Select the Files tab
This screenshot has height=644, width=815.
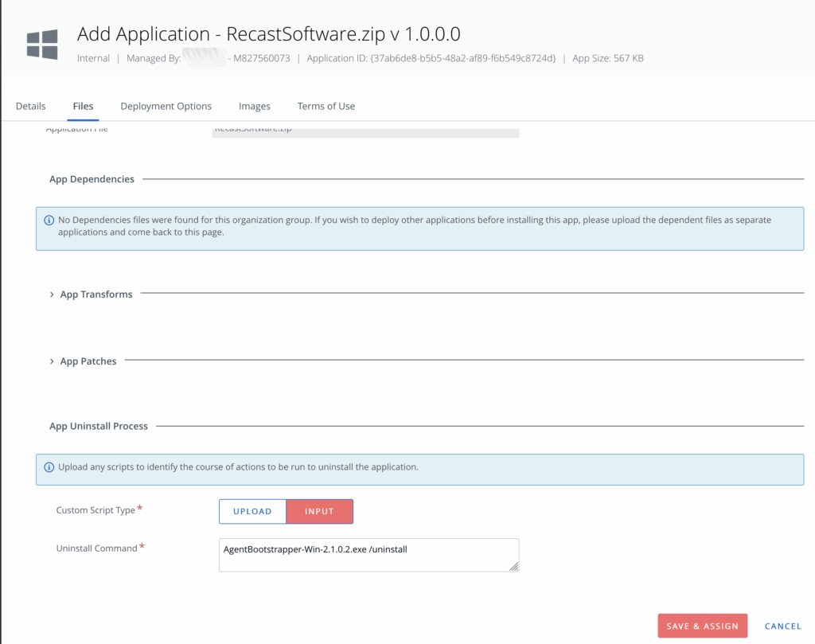point(83,106)
